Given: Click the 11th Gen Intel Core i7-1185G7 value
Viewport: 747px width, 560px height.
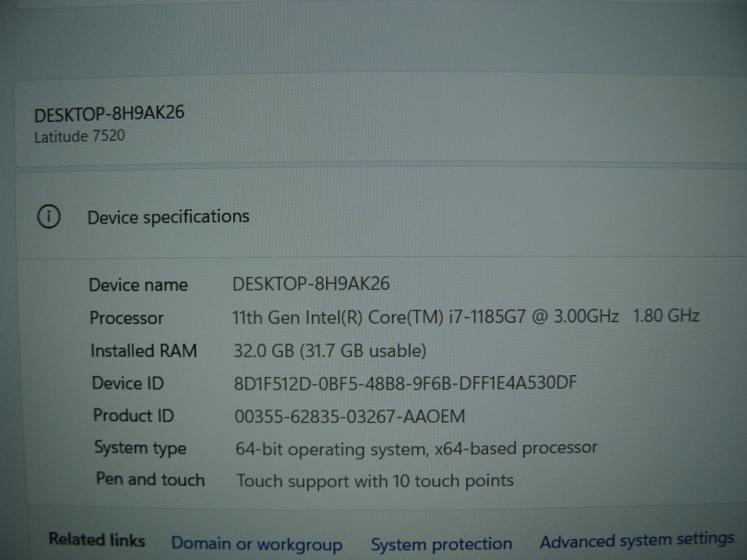Looking at the screenshot, I should [465, 317].
